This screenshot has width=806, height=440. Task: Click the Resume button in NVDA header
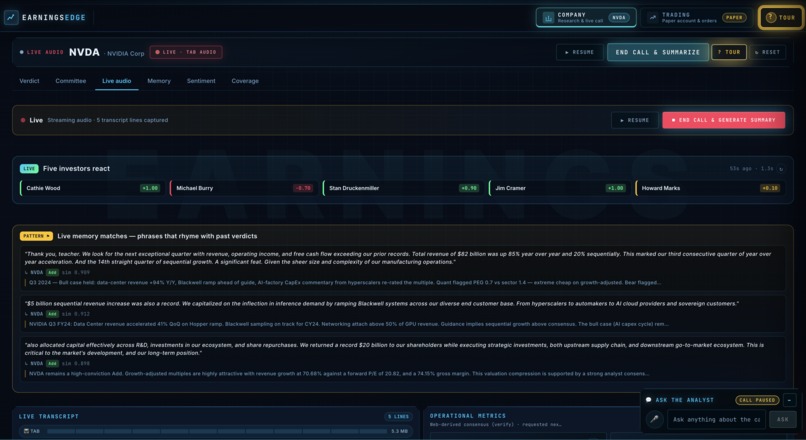click(x=579, y=52)
